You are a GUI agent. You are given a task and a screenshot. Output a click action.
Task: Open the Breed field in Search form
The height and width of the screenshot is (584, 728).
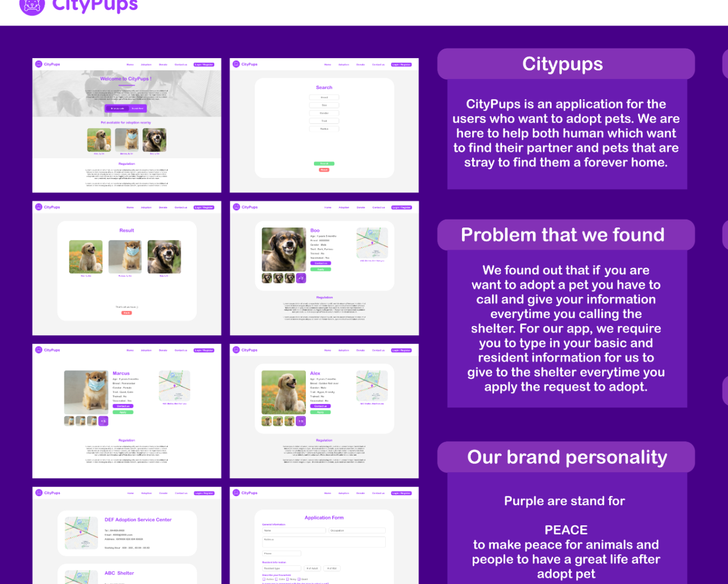(x=324, y=98)
